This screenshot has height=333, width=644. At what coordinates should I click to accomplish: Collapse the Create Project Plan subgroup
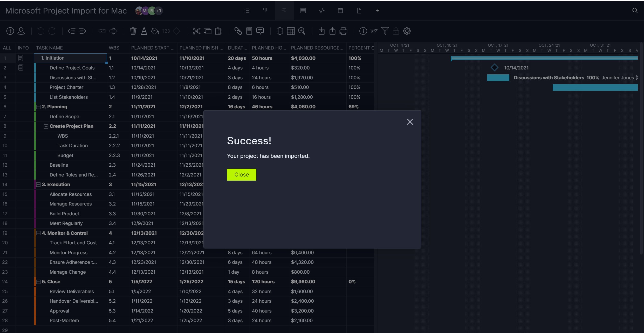[x=46, y=126]
